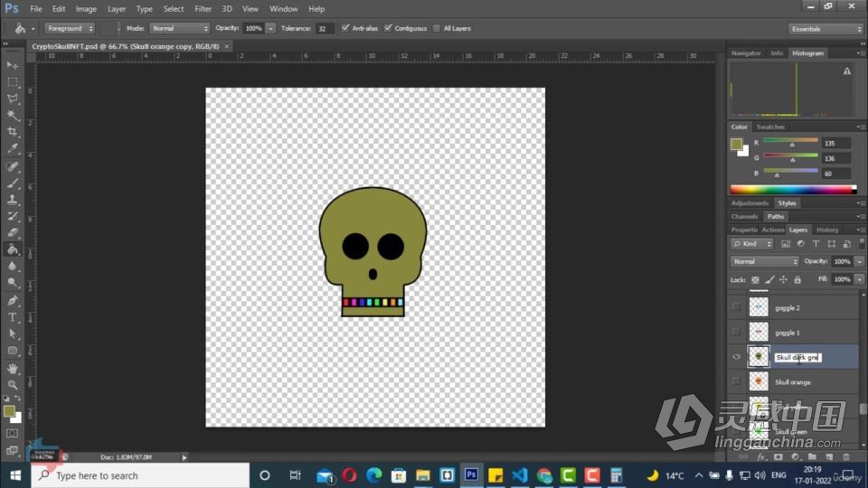Open the Opacity slider arrow in options bar

(x=270, y=28)
